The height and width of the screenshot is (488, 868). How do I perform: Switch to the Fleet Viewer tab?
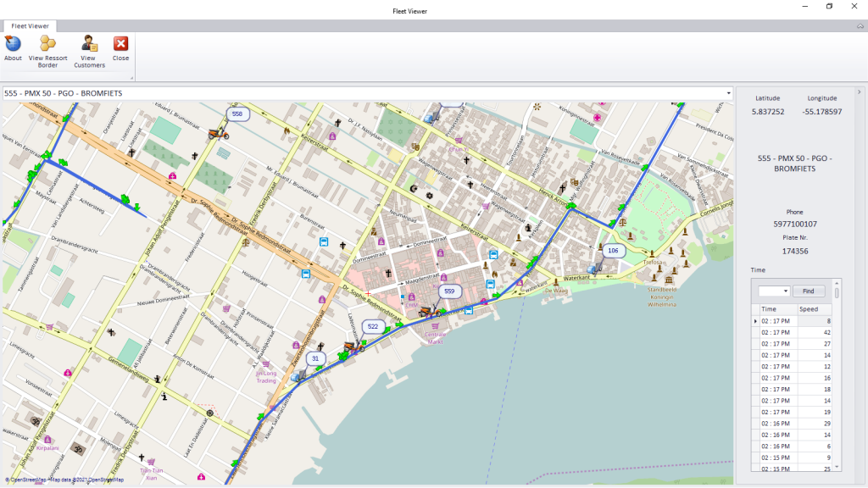coord(30,26)
